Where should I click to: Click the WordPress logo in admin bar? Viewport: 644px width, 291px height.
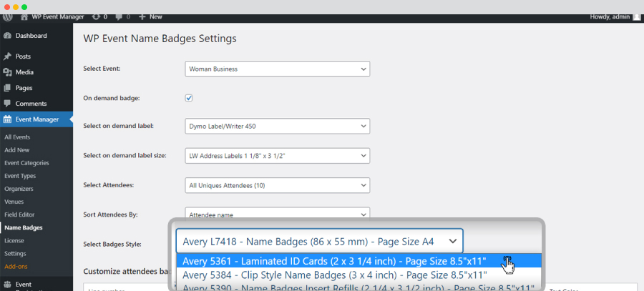[x=8, y=17]
